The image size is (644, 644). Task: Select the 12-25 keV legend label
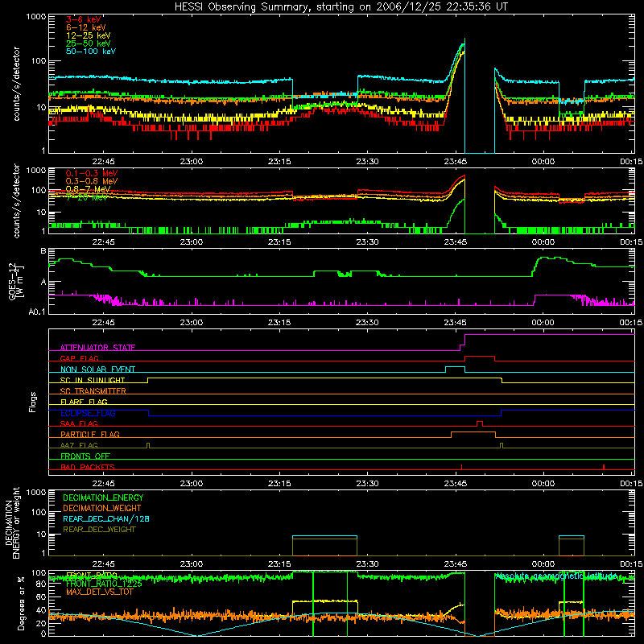coord(89,35)
